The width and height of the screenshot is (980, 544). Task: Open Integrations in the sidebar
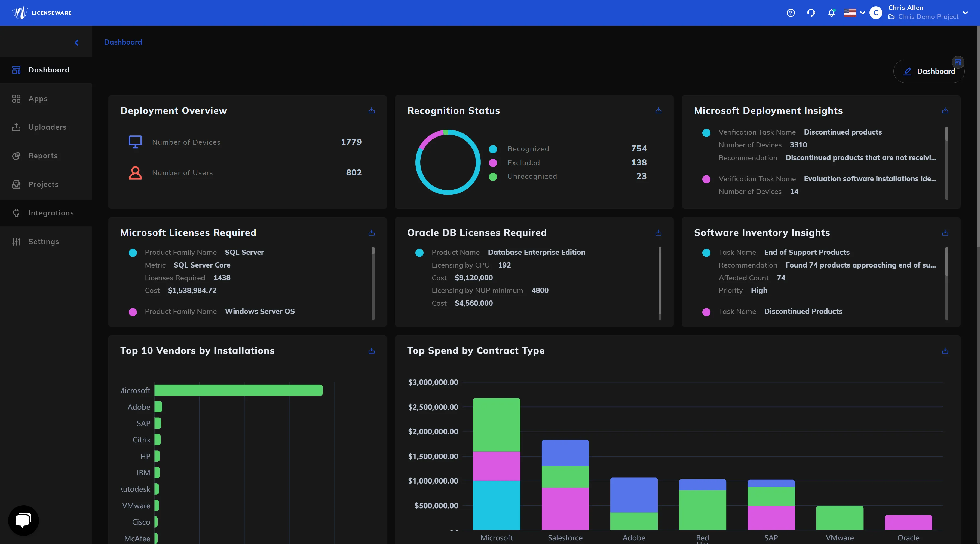point(51,213)
